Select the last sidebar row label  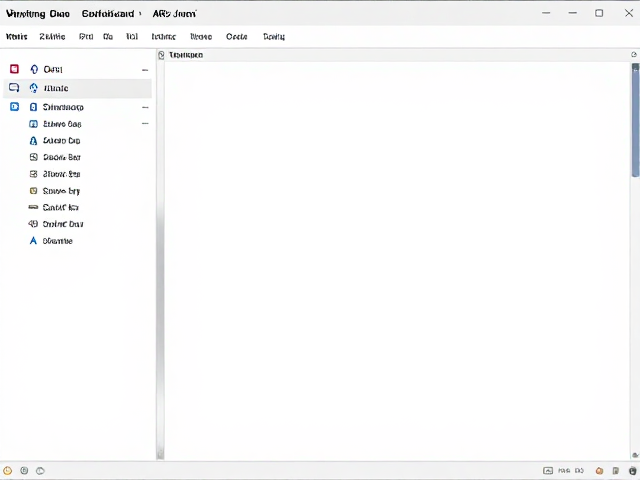point(58,241)
